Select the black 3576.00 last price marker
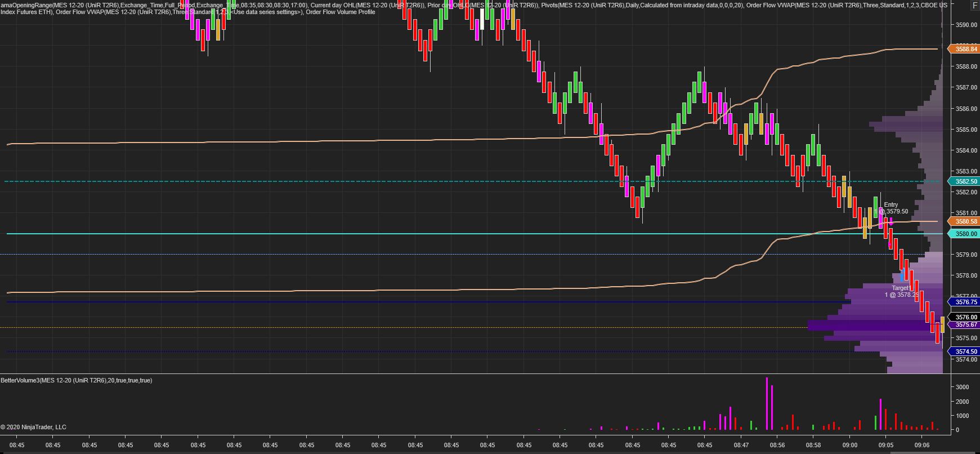Screen dimensions: 980x454 tap(964, 317)
